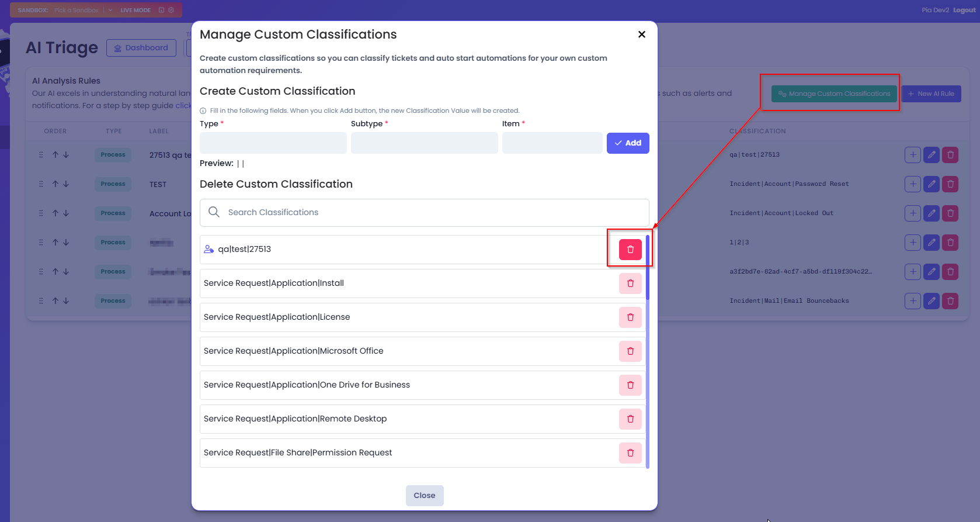The width and height of the screenshot is (980, 522).
Task: Click the LIVE MODE label
Action: pyautogui.click(x=135, y=10)
